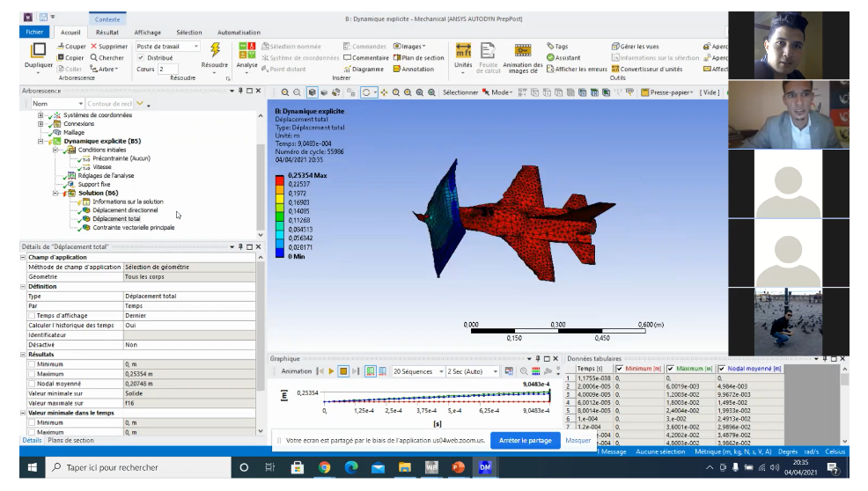Open the Poste de travail dropdown
868x491 pixels.
point(167,47)
